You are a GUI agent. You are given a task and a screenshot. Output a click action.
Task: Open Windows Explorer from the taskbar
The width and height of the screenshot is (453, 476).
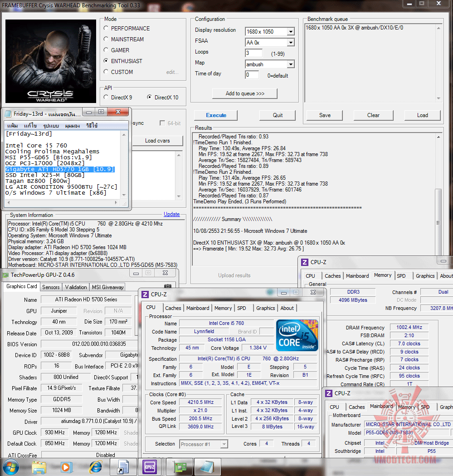point(39,467)
